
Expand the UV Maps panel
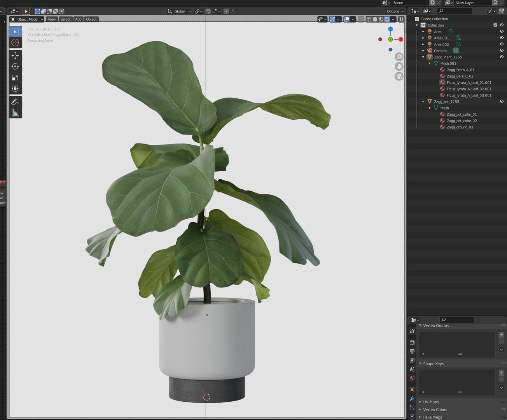click(420, 402)
